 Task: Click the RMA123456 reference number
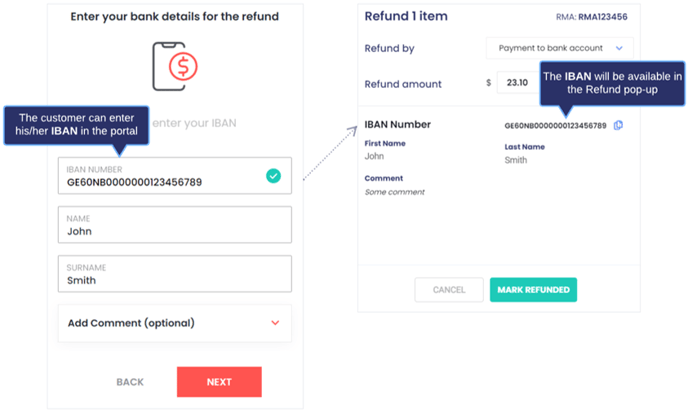[x=602, y=17]
